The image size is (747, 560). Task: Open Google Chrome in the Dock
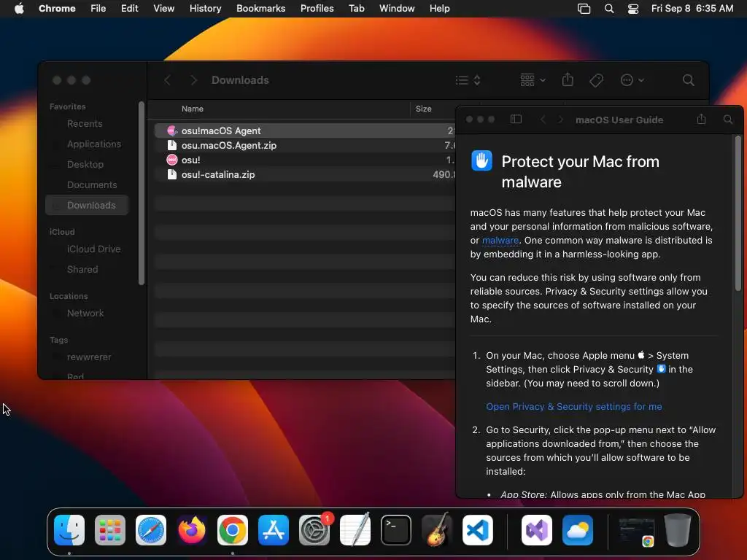click(x=233, y=529)
